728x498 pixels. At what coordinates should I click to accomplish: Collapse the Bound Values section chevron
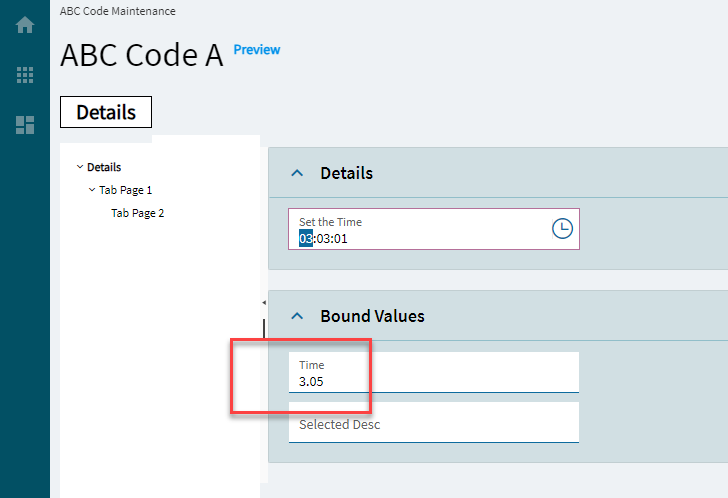[x=297, y=316]
